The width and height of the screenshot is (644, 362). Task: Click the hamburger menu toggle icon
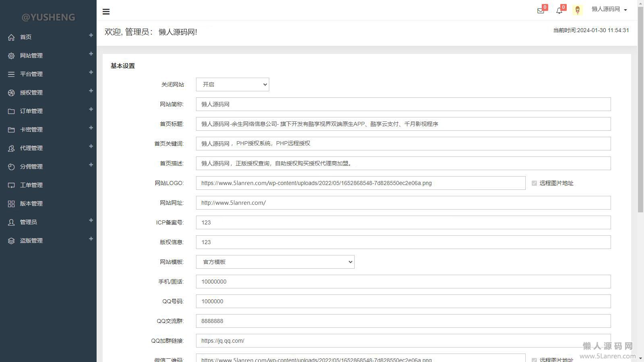[106, 12]
